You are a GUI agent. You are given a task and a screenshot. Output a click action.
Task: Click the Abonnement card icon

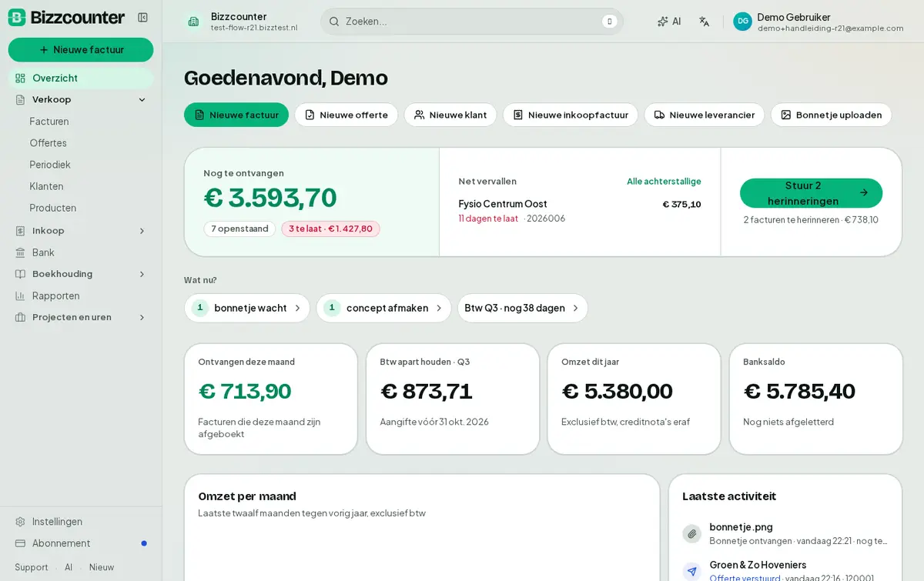[21, 543]
